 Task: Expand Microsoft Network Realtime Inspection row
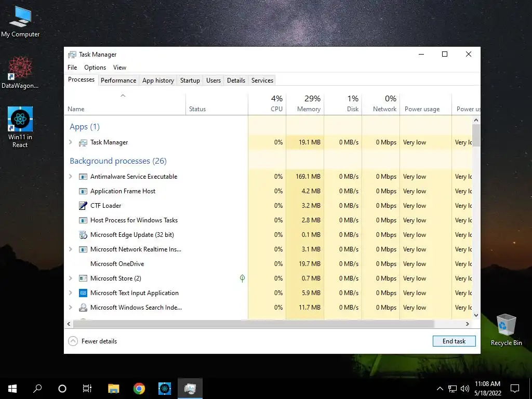[x=71, y=249]
